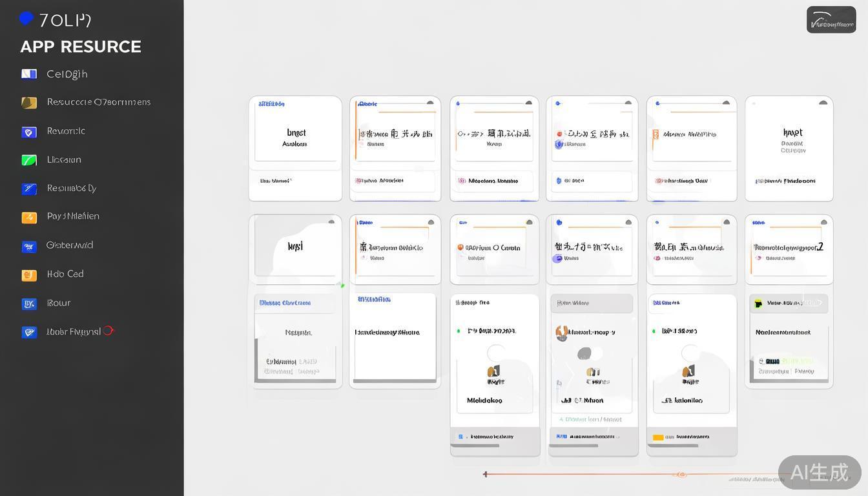
Task: Click the blue logo icon beside 7OLP
Action: (x=26, y=18)
